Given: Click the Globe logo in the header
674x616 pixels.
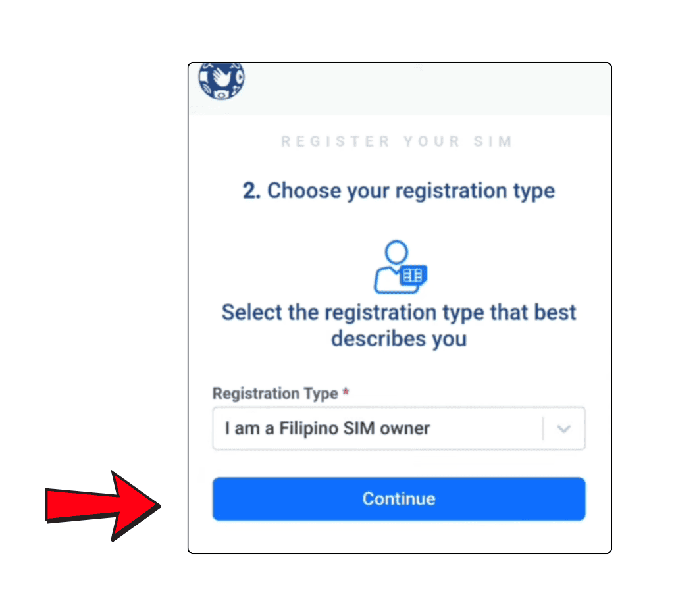Looking at the screenshot, I should 221,80.
